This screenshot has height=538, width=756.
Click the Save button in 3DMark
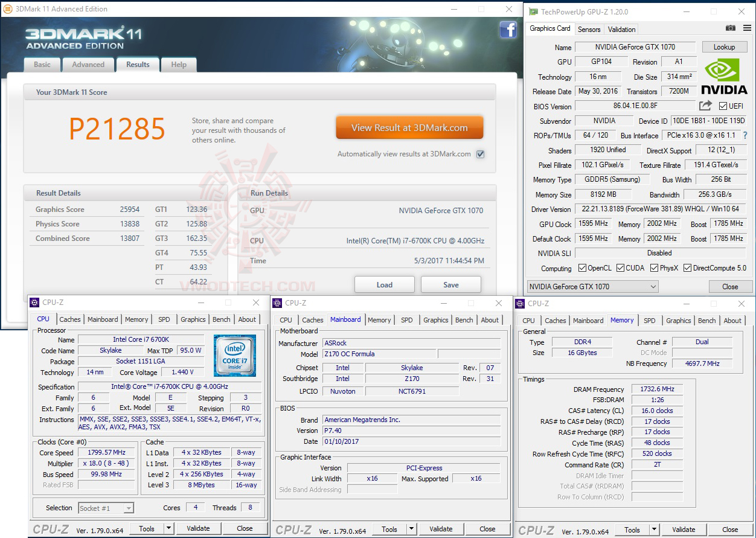tap(451, 285)
